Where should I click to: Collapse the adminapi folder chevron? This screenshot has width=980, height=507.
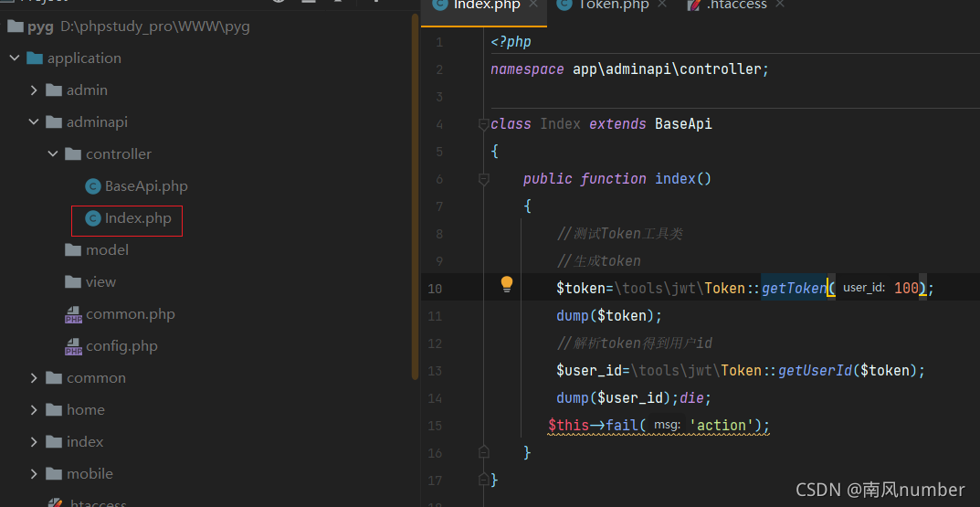34,121
